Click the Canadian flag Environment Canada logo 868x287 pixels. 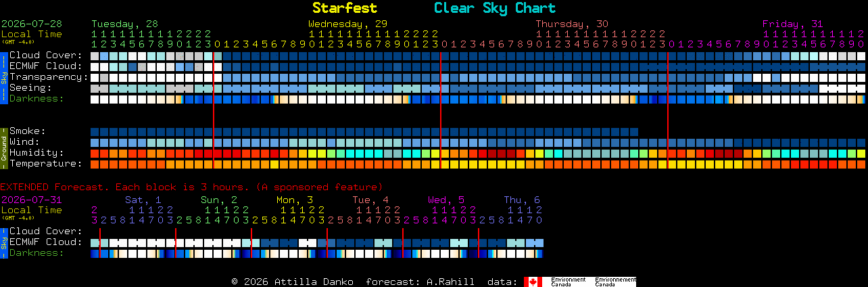(x=580, y=282)
